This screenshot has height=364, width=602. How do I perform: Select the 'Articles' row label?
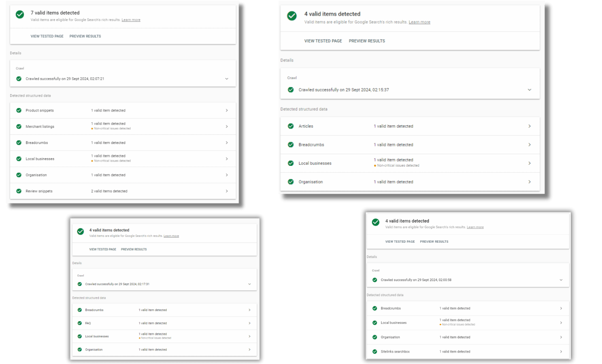pyautogui.click(x=306, y=126)
